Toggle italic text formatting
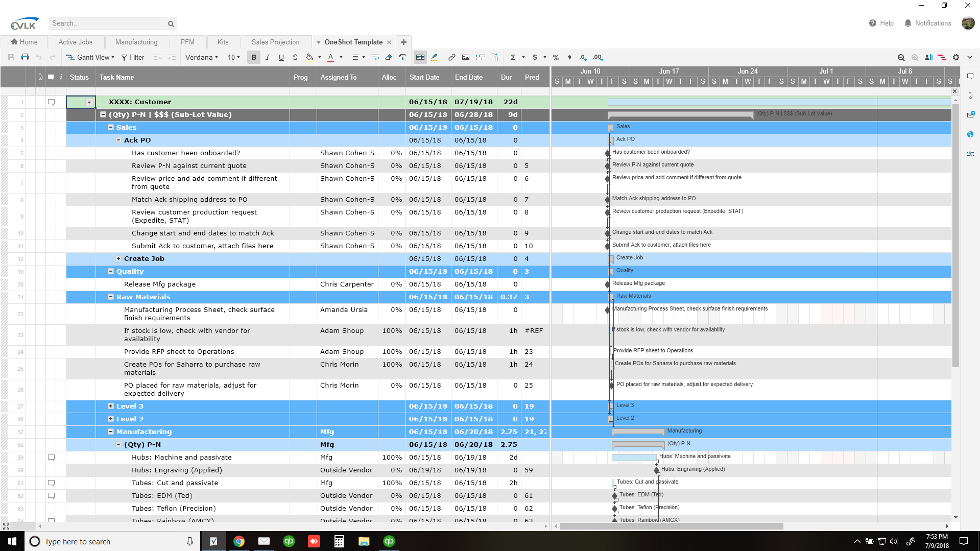This screenshot has width=980, height=551. (267, 57)
